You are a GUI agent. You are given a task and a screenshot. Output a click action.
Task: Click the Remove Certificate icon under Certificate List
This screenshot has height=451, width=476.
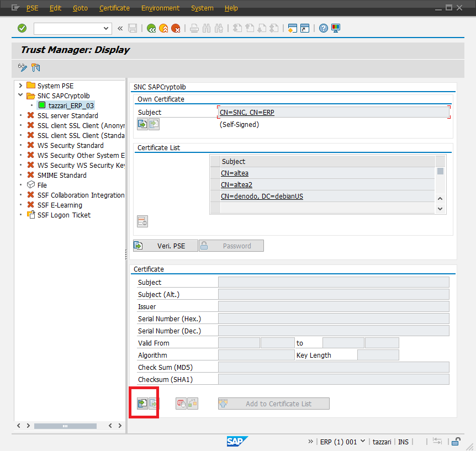coord(142,221)
